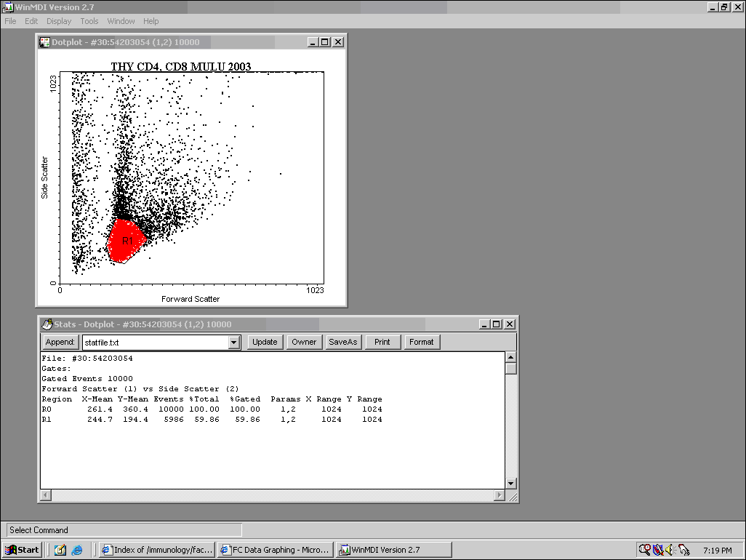Open the File menu
Screen dimensions: 746x560
pyautogui.click(x=10, y=21)
